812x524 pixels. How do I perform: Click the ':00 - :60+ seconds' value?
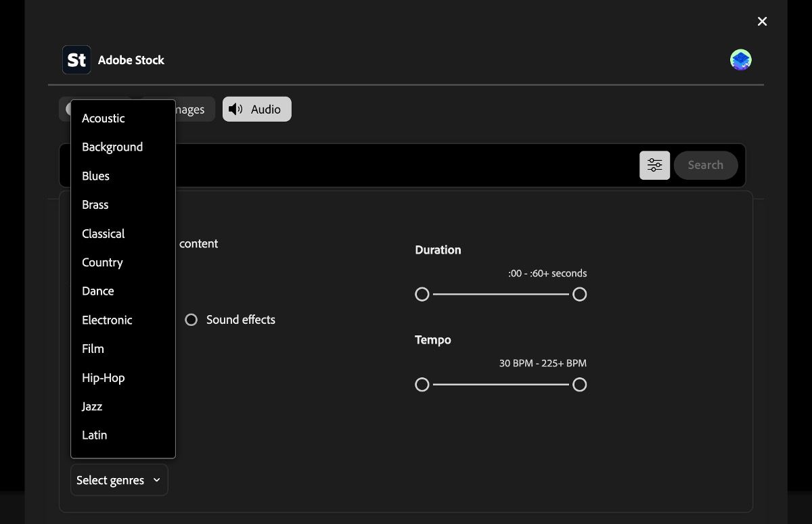click(547, 273)
